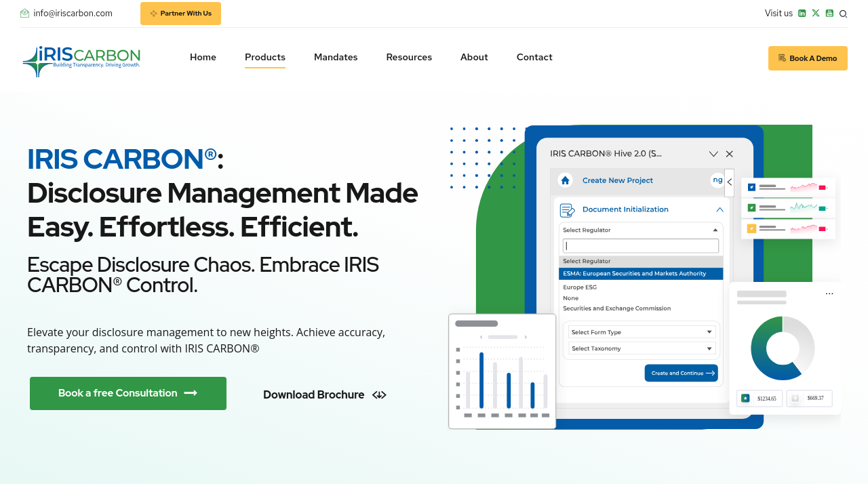868x488 pixels.
Task: Go to the Home menu item
Action: click(x=203, y=58)
